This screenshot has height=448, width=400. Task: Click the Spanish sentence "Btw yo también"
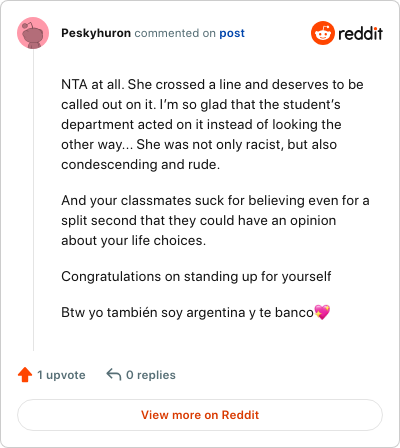(x=188, y=313)
